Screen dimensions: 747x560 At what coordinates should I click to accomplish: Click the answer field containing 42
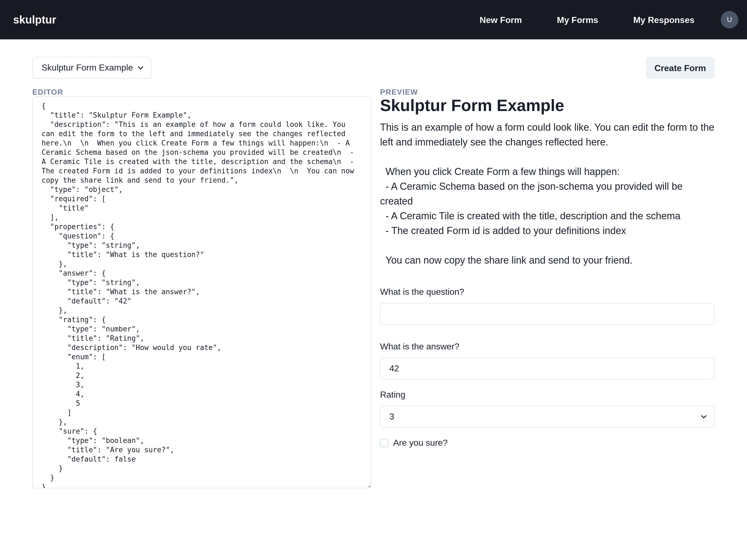pyautogui.click(x=547, y=369)
